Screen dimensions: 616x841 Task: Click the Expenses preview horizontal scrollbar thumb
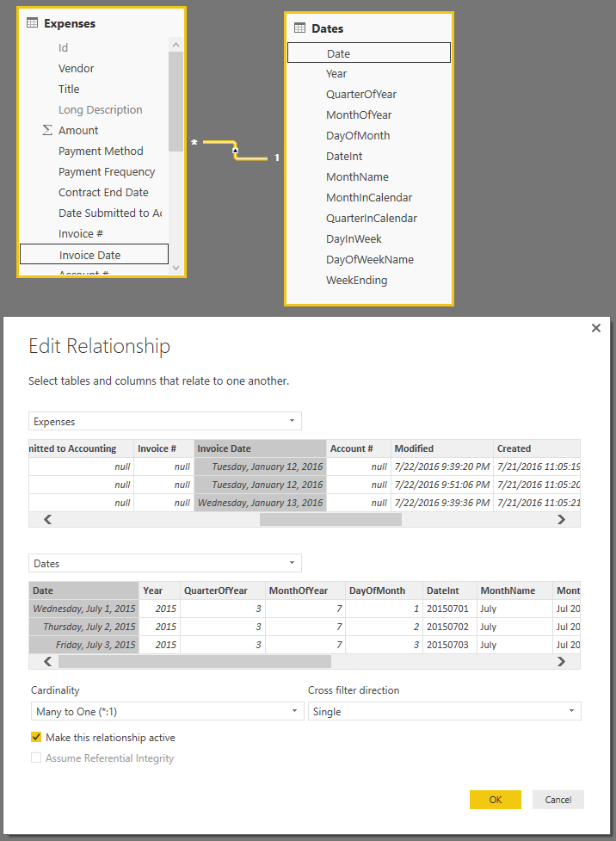[330, 519]
